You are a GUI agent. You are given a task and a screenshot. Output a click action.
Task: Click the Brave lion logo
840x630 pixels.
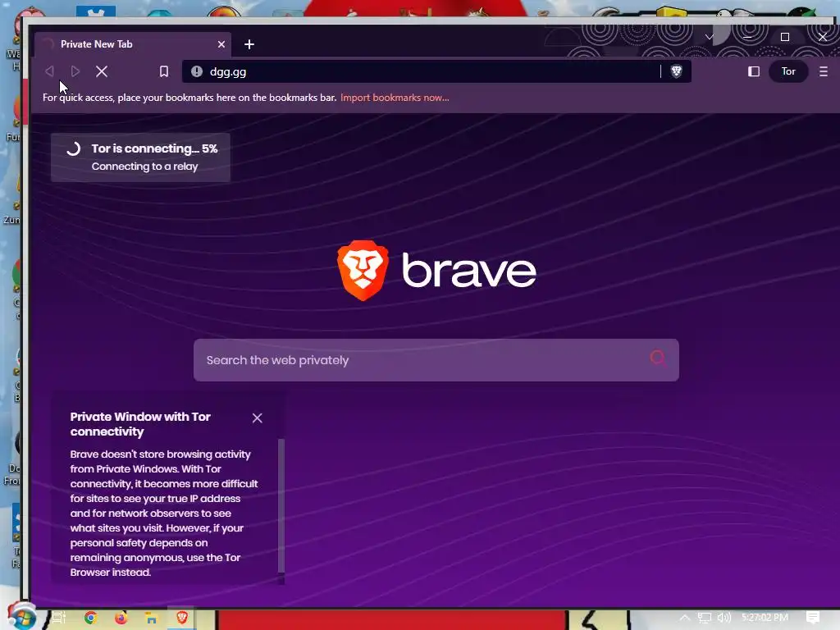363,270
